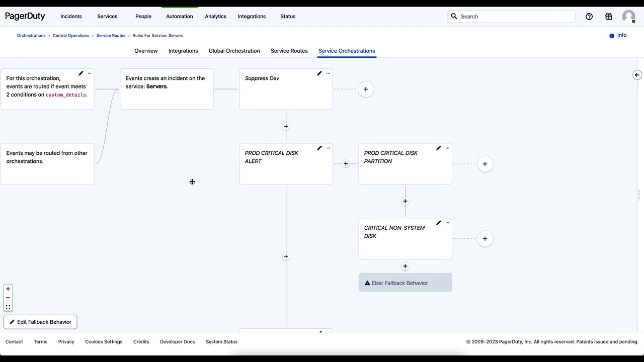
Task: Open the Incidents menu
Action: [71, 17]
